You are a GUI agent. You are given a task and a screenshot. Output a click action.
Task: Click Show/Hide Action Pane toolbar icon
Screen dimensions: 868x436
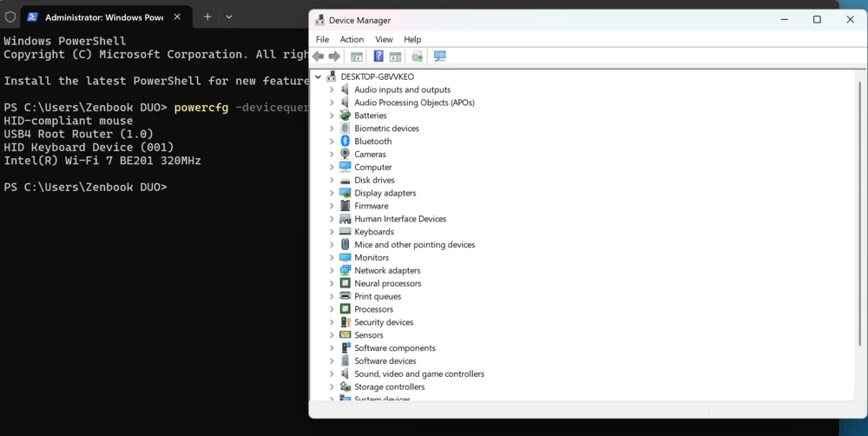[395, 56]
